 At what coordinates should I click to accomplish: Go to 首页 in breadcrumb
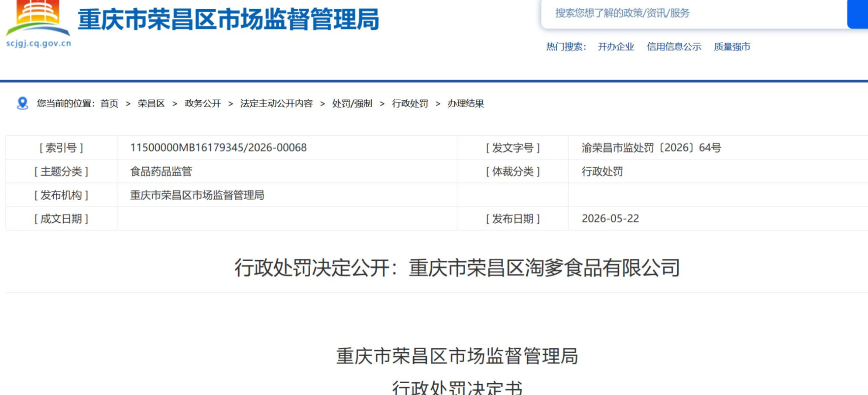109,103
